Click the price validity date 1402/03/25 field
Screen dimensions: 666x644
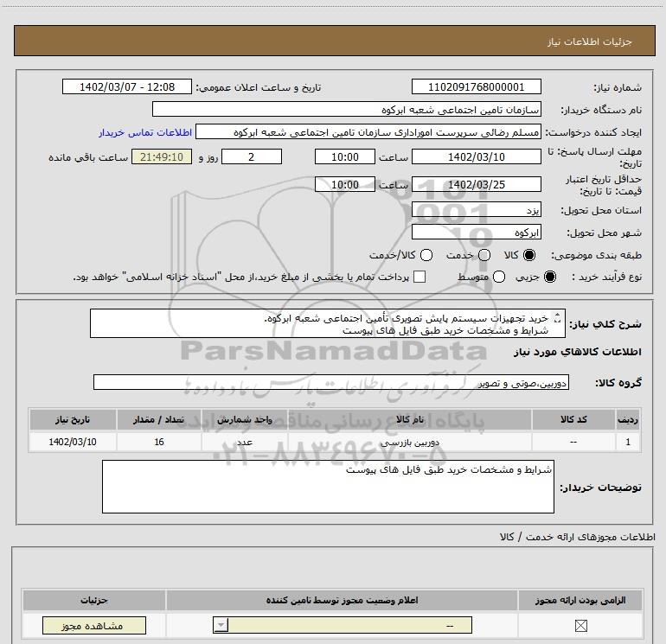point(476,184)
